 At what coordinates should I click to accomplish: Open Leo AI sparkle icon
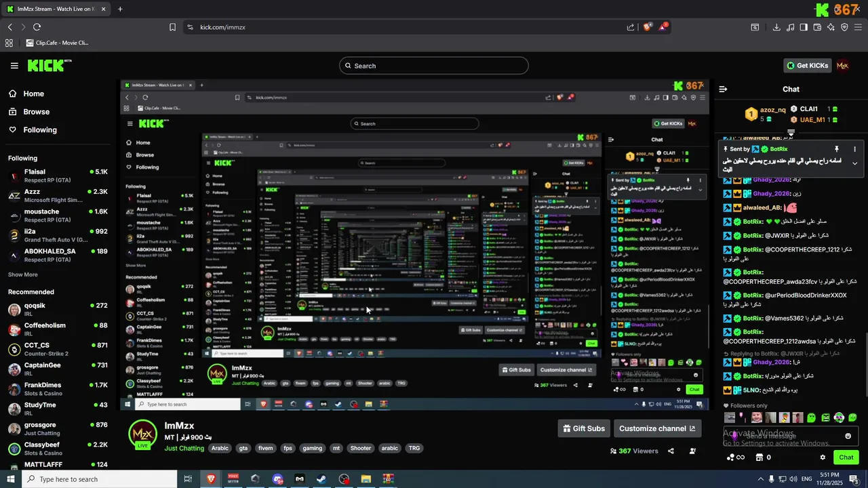tap(831, 27)
